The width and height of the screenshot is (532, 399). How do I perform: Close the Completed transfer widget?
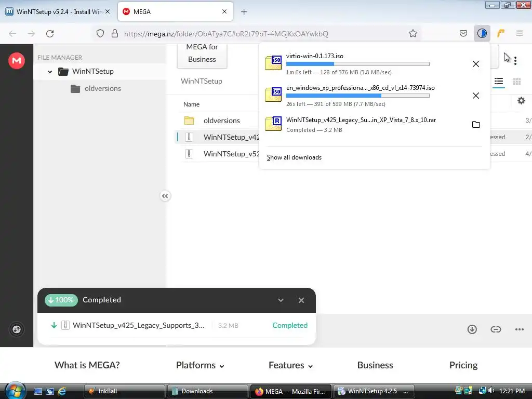pyautogui.click(x=301, y=300)
